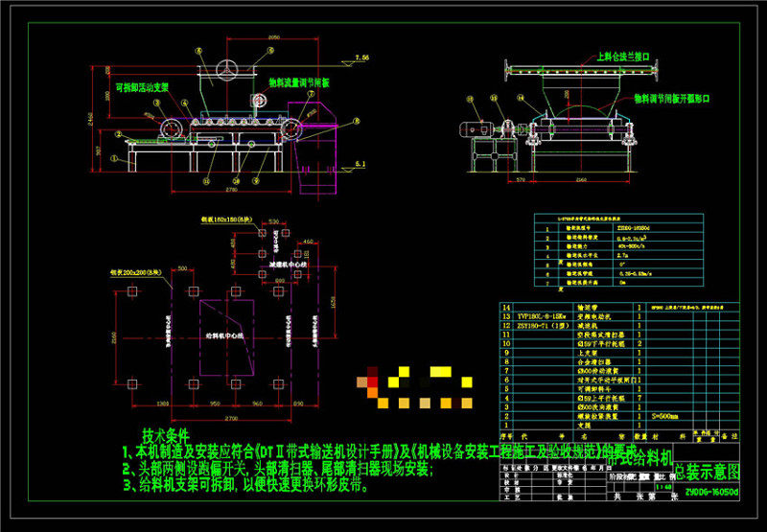The image size is (767, 532).
Task: Click the 'ZSY180-71' parts list cell
Action: (541, 326)
